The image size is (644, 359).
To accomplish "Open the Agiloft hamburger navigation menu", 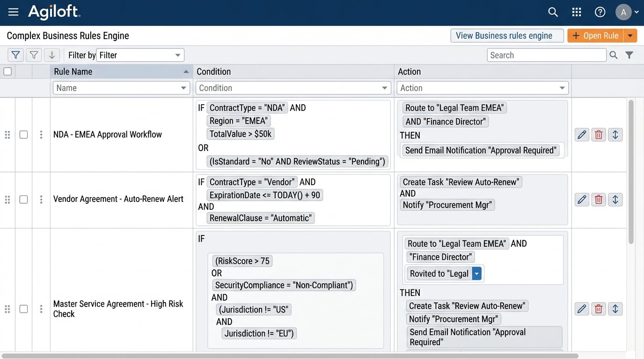I will tap(13, 12).
